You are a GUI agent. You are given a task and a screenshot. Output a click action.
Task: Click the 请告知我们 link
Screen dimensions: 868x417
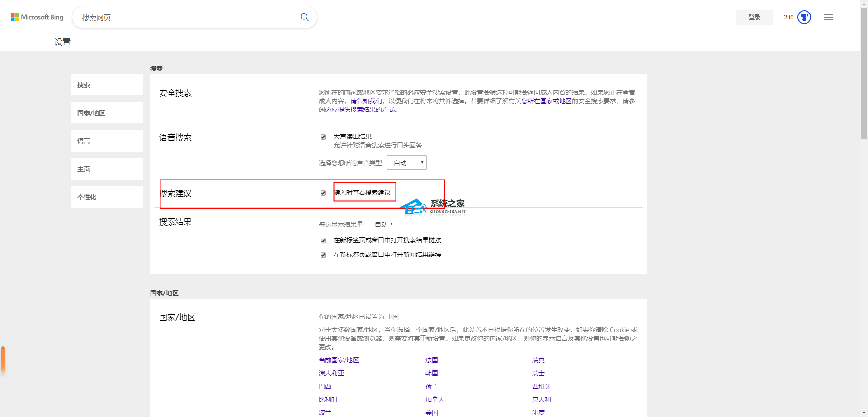point(366,101)
